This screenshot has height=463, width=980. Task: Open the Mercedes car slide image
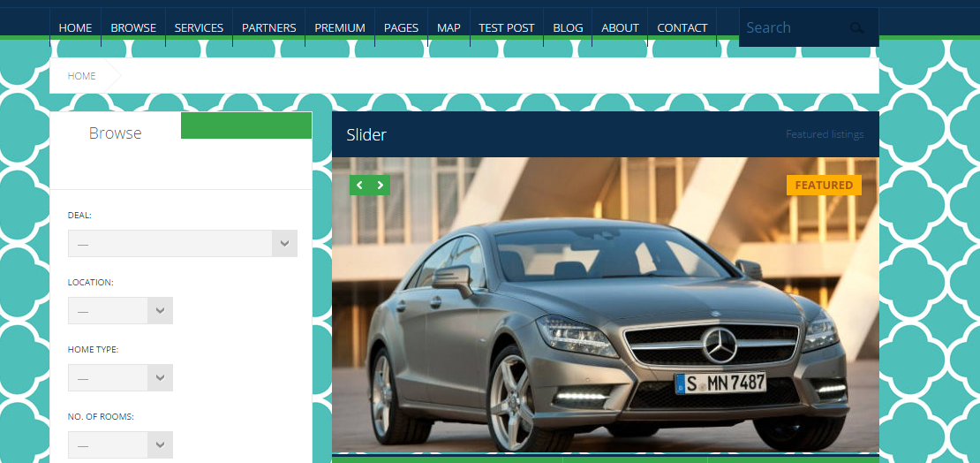pyautogui.click(x=605, y=305)
